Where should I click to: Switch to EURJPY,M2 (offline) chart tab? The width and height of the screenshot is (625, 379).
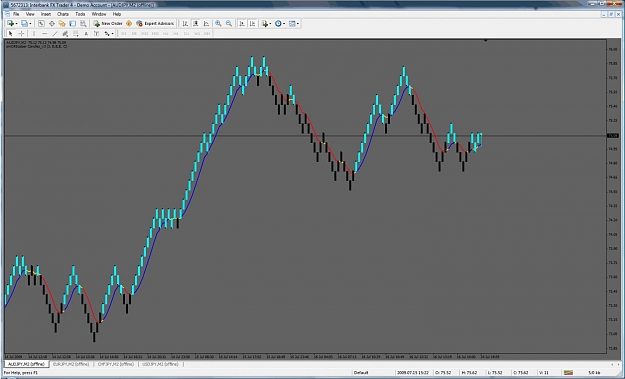click(71, 364)
